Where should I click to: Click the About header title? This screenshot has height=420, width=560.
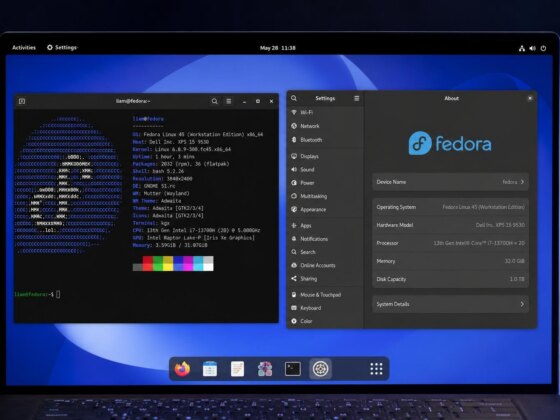pos(451,98)
